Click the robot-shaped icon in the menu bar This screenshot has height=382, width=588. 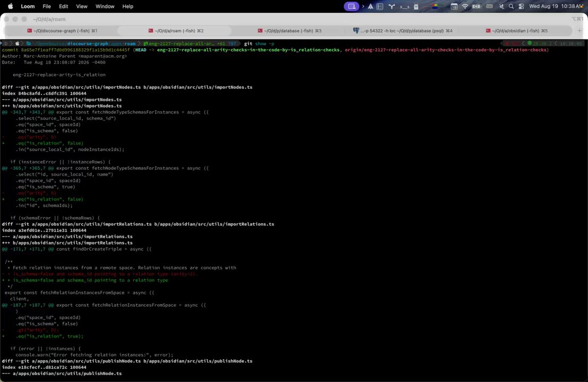416,6
